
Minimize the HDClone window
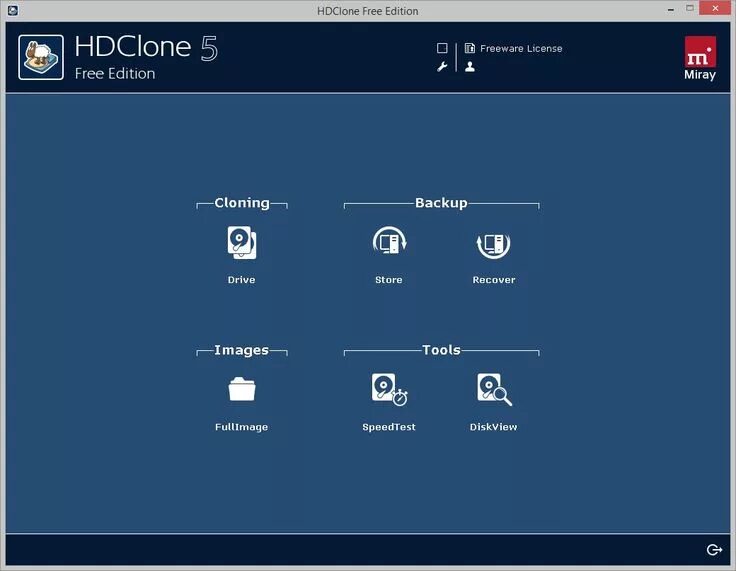click(671, 9)
